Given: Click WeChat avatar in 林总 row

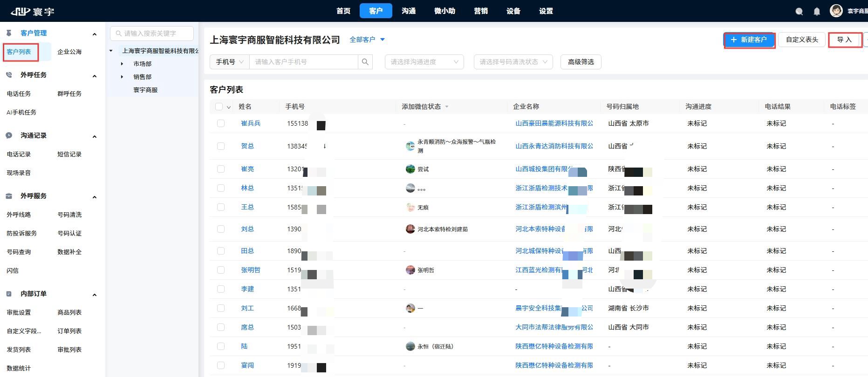Looking at the screenshot, I should 410,188.
